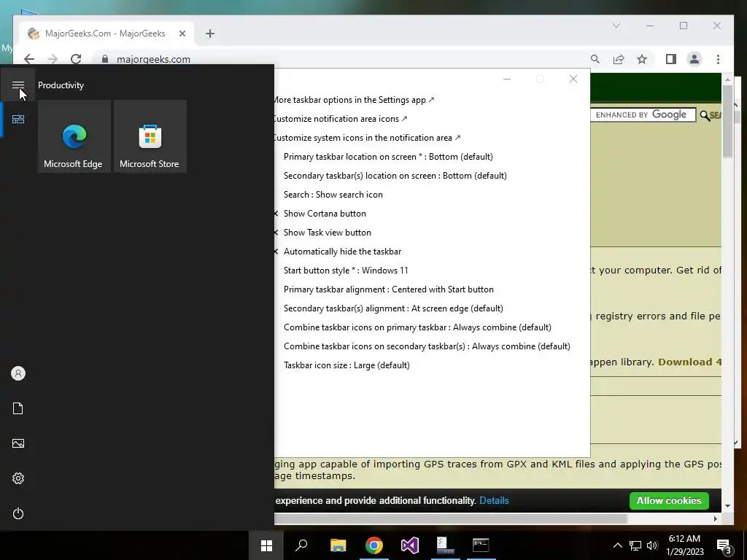Screen dimensions: 747x560
Task: Click the Power icon in Start menu
Action: coord(18,513)
